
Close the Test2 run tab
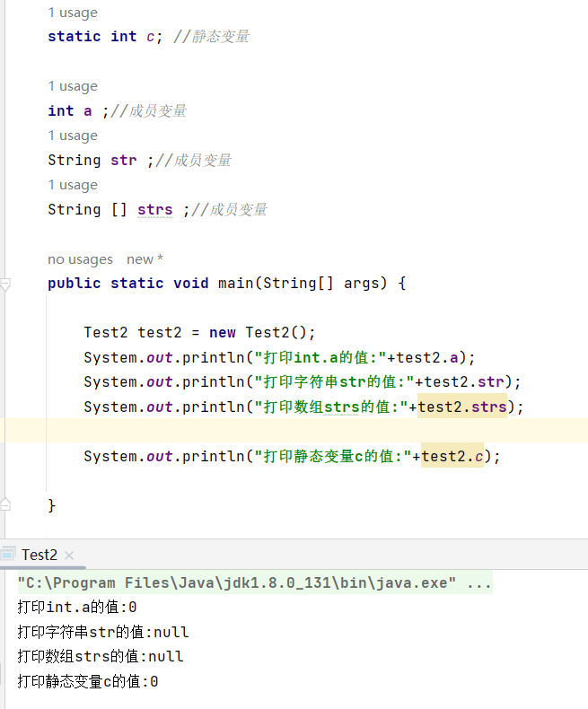[69, 556]
